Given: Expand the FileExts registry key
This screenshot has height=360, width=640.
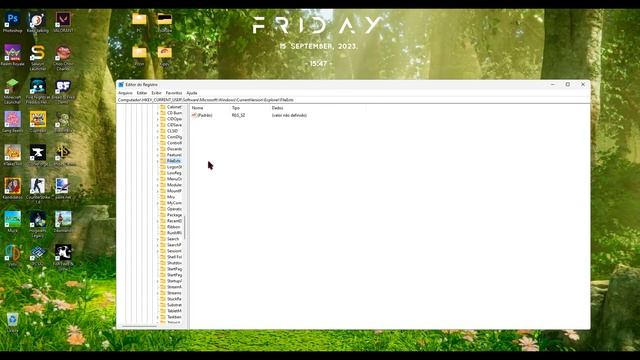Looking at the screenshot, I should 158,161.
